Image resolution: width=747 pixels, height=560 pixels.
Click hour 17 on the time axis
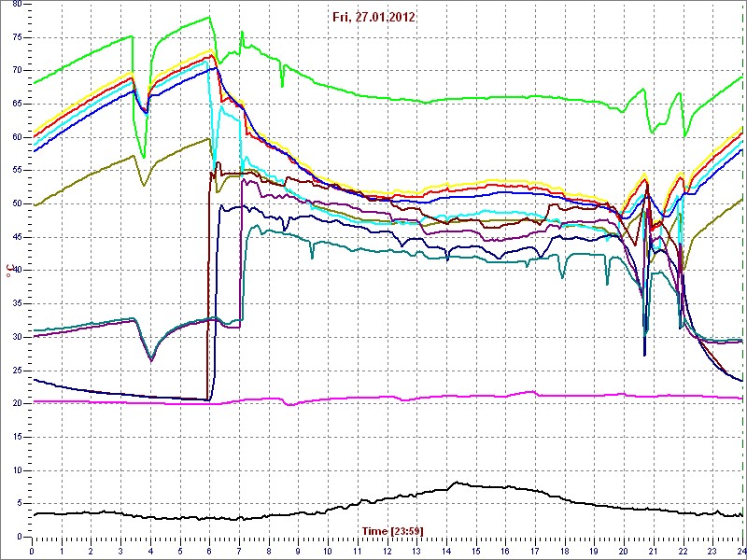pyautogui.click(x=535, y=550)
